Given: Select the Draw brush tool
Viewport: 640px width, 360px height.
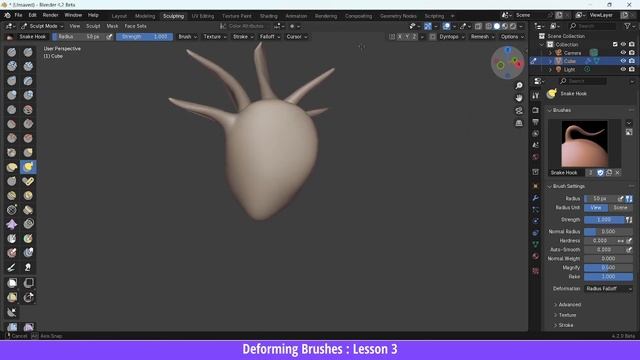Looking at the screenshot, I should [x=12, y=52].
